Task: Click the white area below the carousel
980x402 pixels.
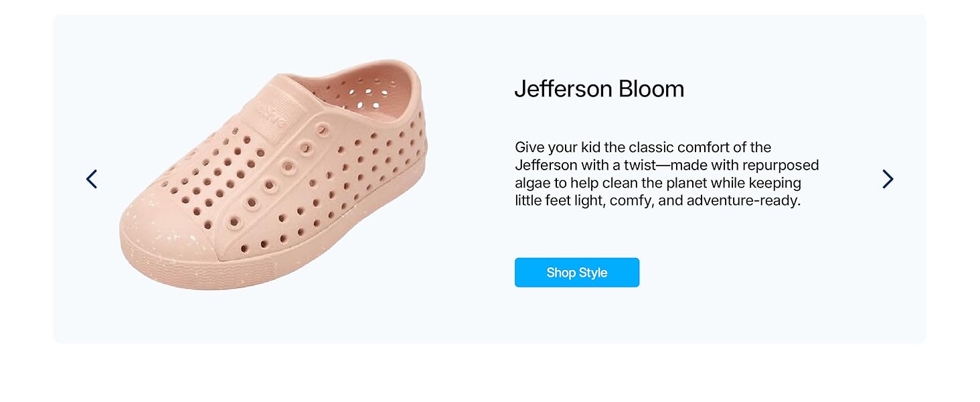Action: click(x=490, y=375)
